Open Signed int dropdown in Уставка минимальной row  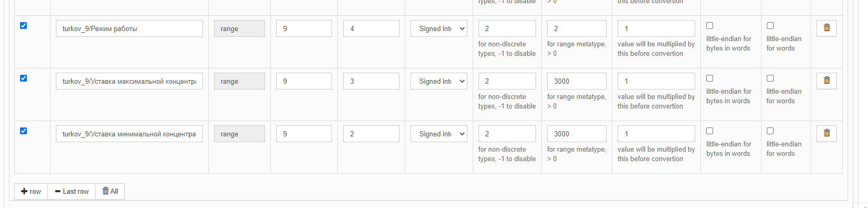coord(439,134)
